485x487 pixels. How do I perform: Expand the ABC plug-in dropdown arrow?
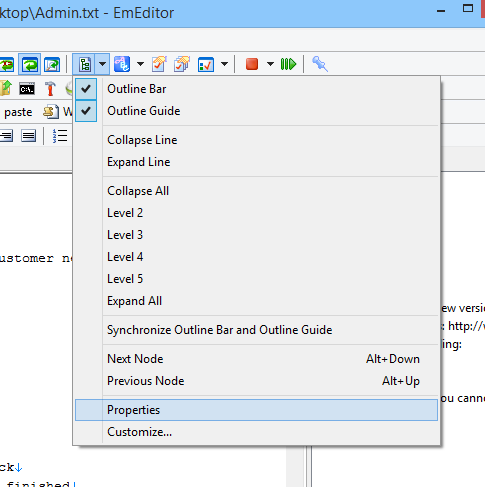[x=140, y=64]
